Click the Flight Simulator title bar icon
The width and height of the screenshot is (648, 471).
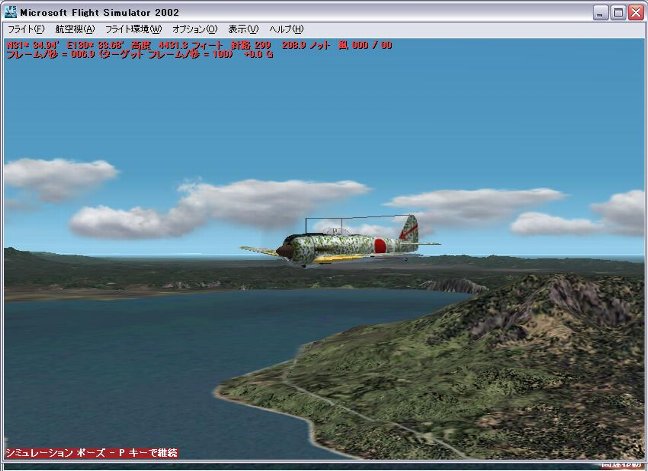click(12, 12)
